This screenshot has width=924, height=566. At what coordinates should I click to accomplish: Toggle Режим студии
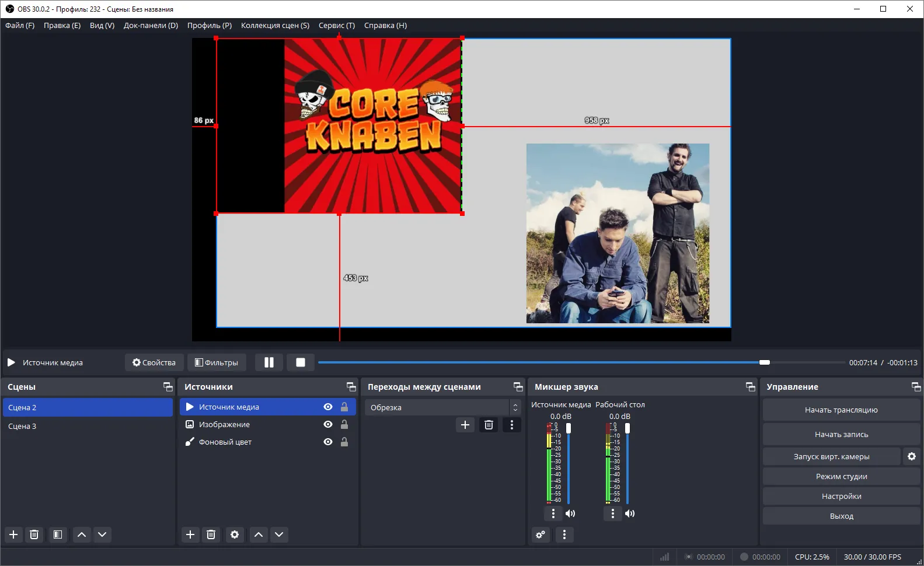(x=841, y=476)
